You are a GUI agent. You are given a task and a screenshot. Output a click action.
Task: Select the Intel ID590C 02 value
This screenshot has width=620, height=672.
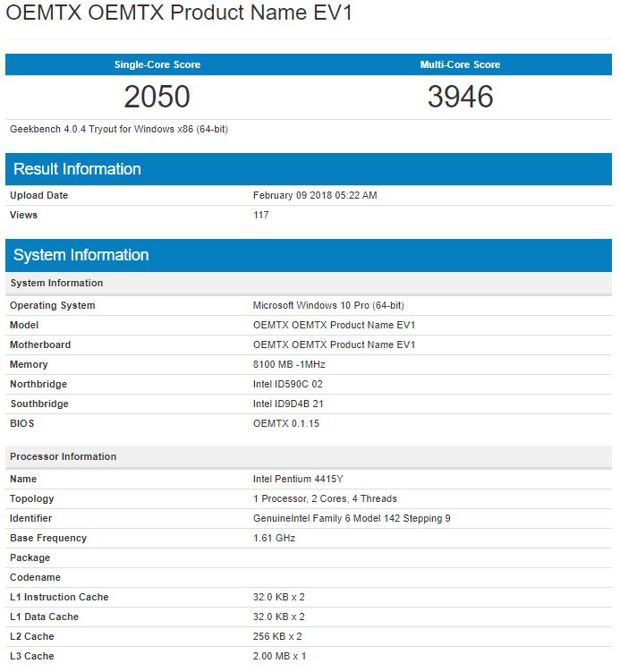(x=288, y=385)
